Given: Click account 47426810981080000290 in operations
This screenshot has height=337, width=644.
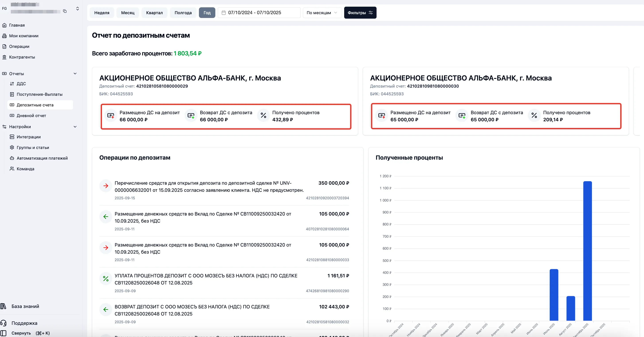Looking at the screenshot, I should [x=327, y=291].
